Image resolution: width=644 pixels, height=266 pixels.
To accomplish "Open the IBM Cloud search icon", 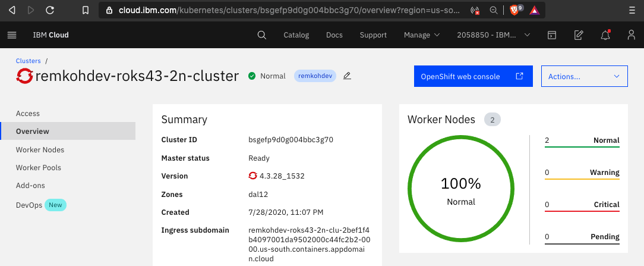I will click(261, 35).
